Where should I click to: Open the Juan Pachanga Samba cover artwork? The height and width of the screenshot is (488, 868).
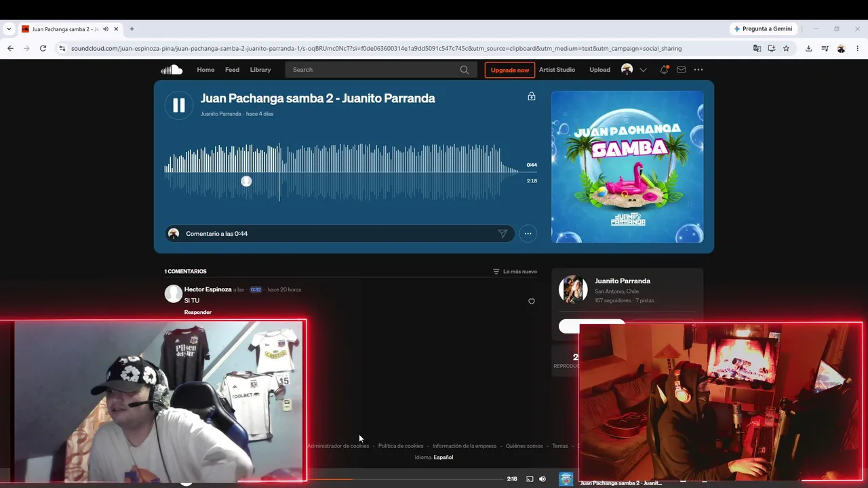627,167
